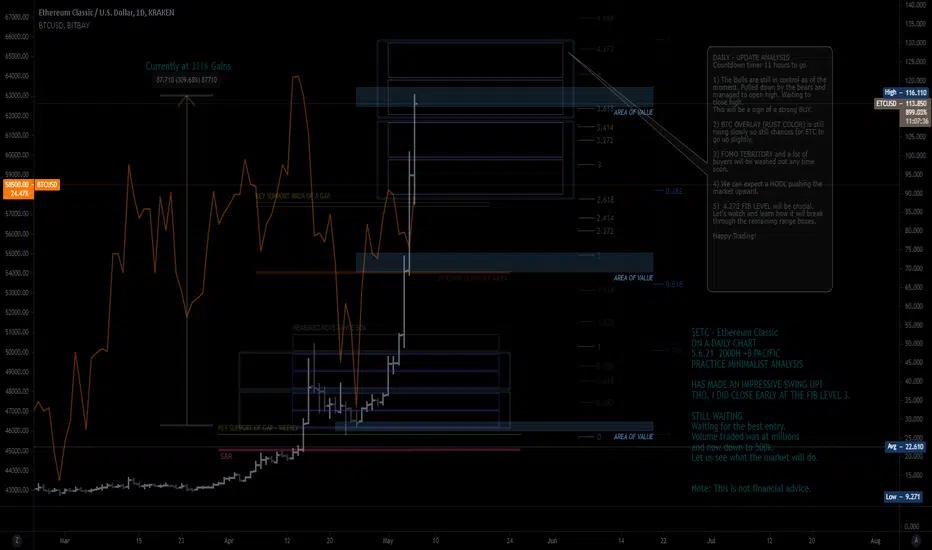Click the 87.710 (309.68%) measurement label
Screen dimensions: 932x550
pyautogui.click(x=187, y=80)
